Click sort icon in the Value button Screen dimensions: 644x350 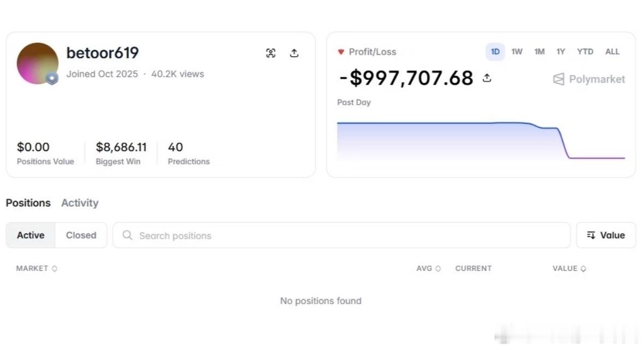pyautogui.click(x=591, y=235)
